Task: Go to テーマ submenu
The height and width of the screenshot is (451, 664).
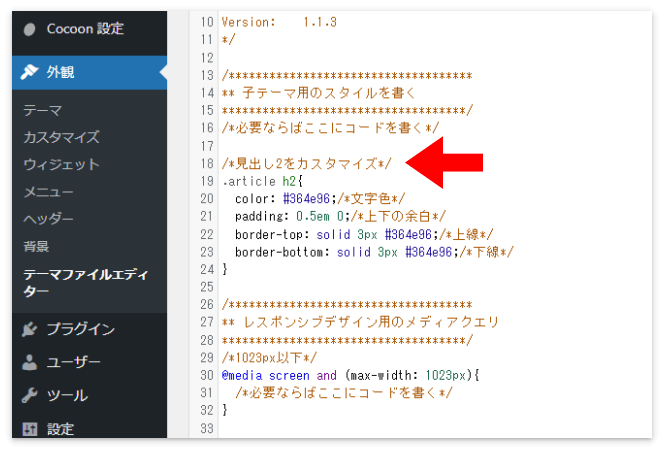Action: [43, 111]
